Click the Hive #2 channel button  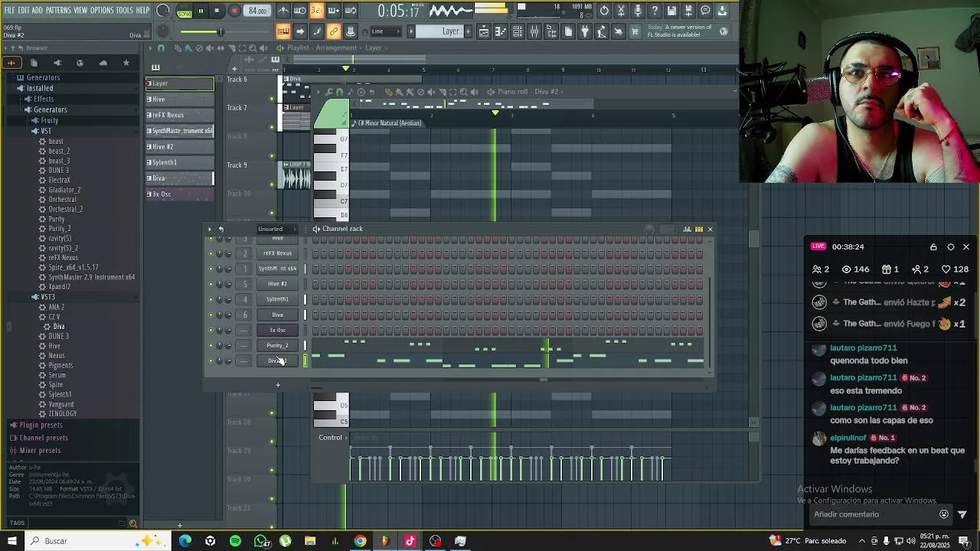(x=277, y=284)
